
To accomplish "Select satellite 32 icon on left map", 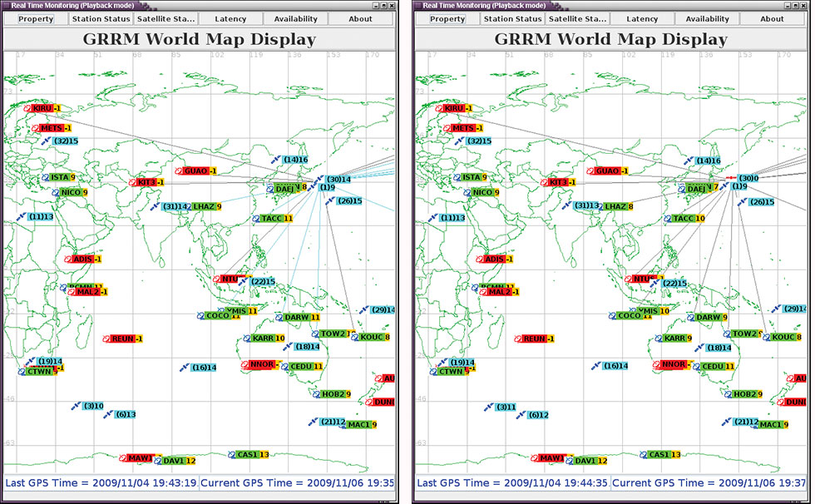I will 47,142.
